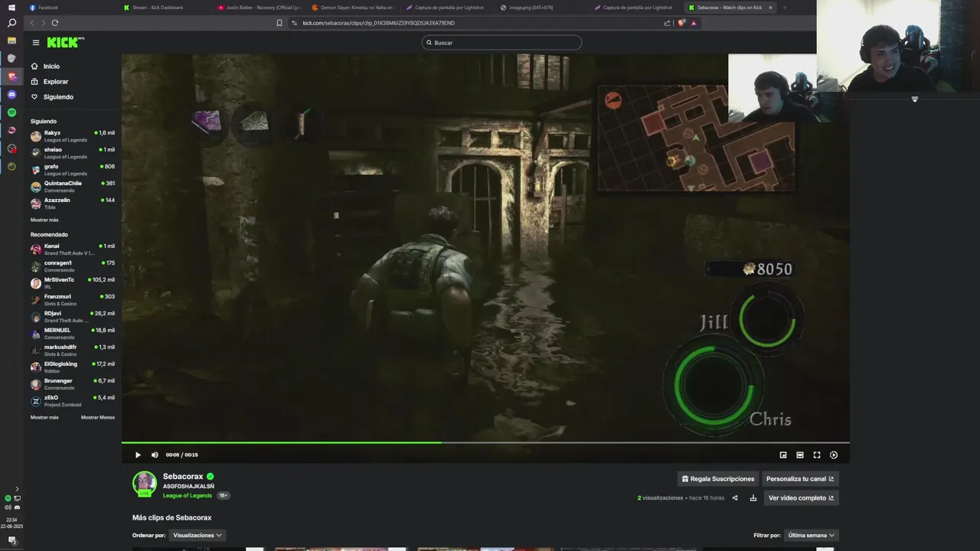Open Windows search from the taskbar
The width and height of the screenshot is (980, 551).
(11, 24)
